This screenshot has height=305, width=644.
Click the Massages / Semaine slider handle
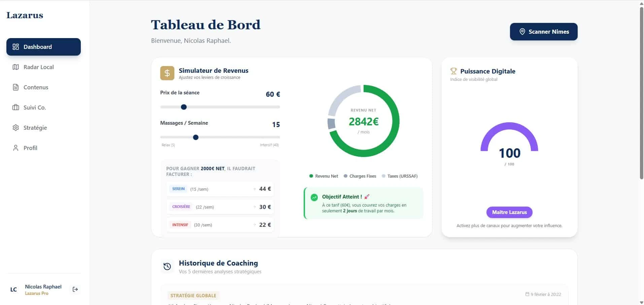point(196,138)
